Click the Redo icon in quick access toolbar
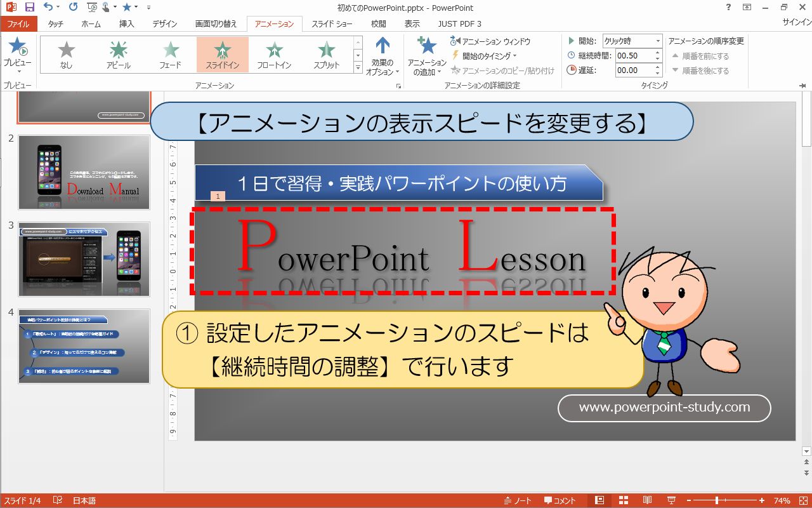The image size is (812, 508). pyautogui.click(x=73, y=8)
